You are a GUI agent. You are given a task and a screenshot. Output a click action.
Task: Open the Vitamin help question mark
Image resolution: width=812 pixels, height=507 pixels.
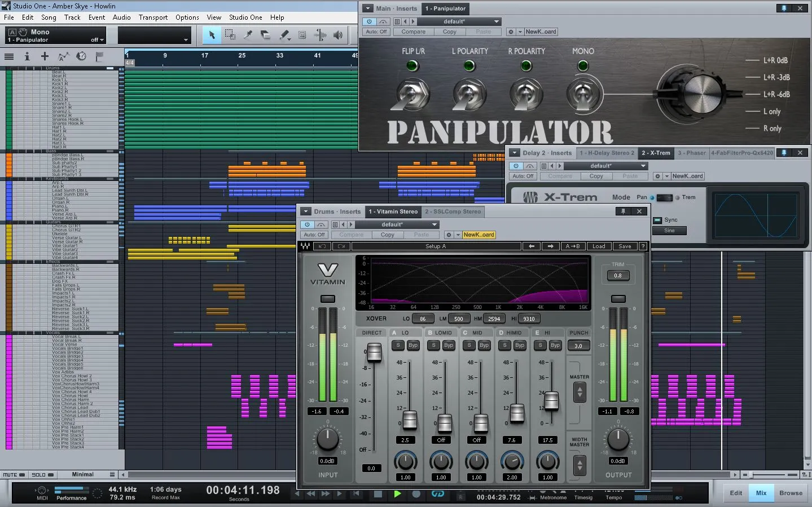tap(643, 246)
